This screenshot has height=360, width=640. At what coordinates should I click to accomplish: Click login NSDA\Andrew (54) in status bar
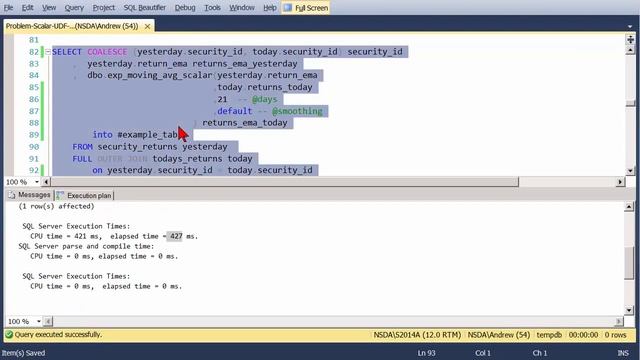(498, 335)
